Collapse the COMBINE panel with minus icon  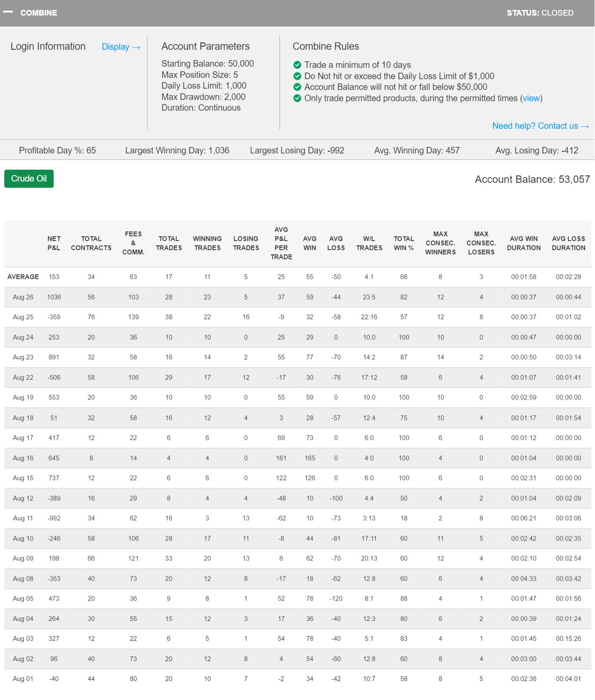click(8, 12)
